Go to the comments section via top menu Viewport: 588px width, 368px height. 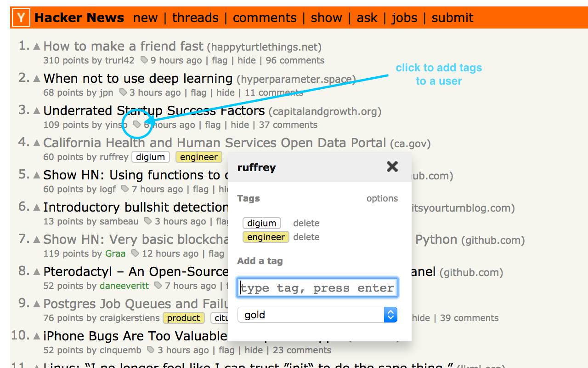coord(265,17)
